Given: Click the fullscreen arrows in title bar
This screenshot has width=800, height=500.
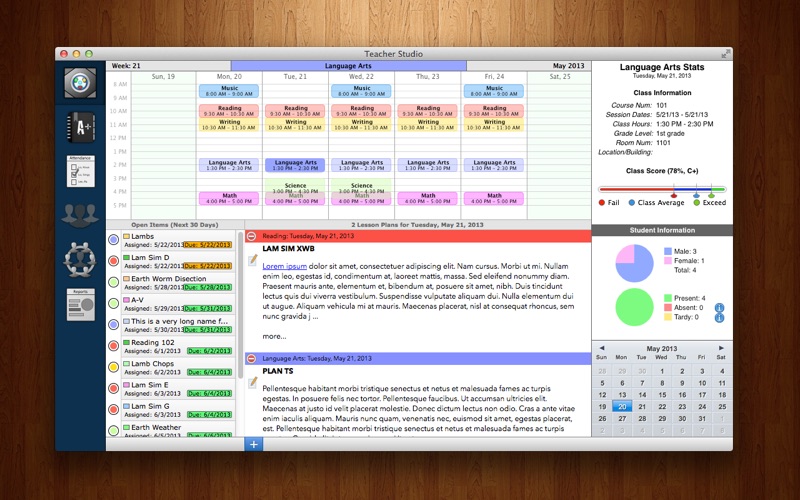Looking at the screenshot, I should point(725,54).
